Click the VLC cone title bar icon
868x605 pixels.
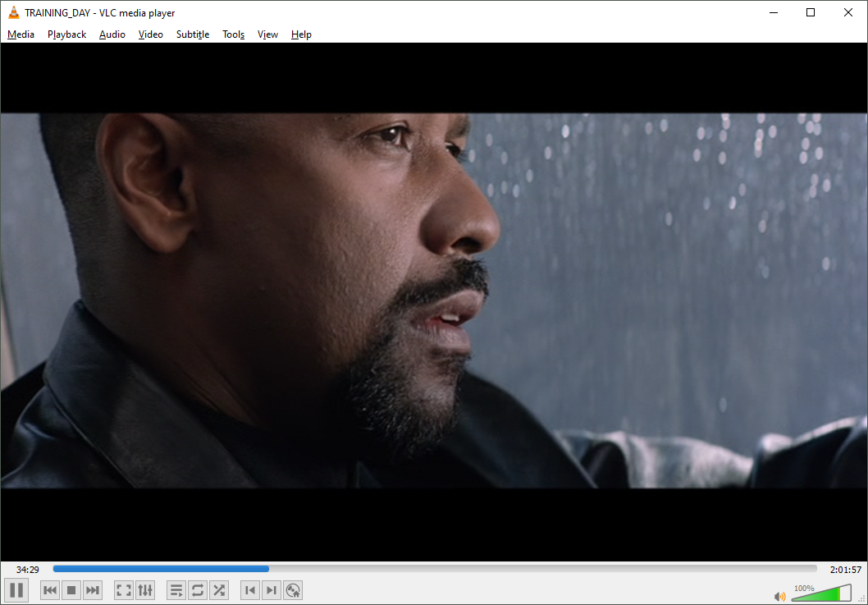(x=14, y=12)
